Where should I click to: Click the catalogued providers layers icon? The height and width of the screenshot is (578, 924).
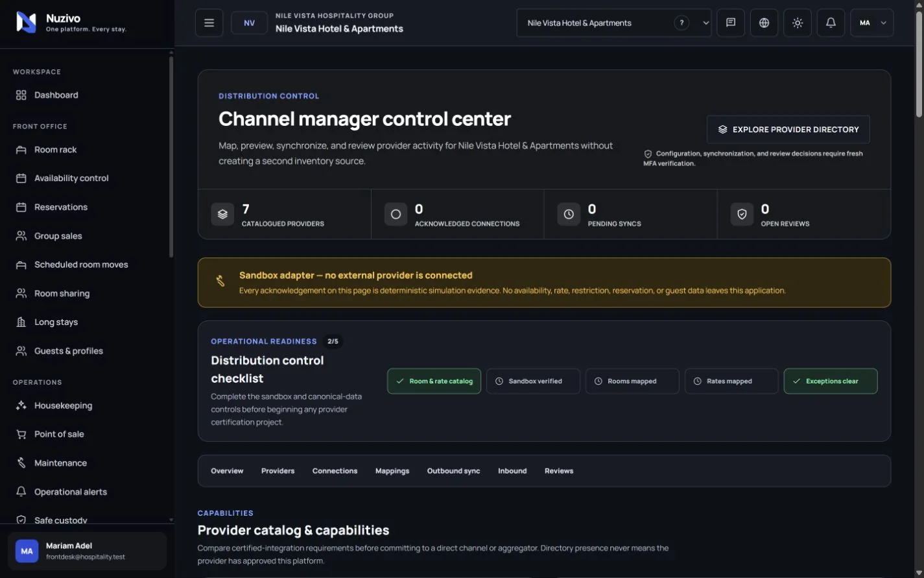pos(222,214)
